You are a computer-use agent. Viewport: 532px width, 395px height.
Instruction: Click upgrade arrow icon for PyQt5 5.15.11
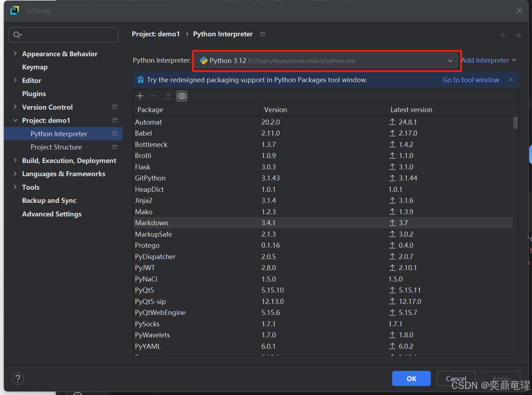(x=392, y=290)
